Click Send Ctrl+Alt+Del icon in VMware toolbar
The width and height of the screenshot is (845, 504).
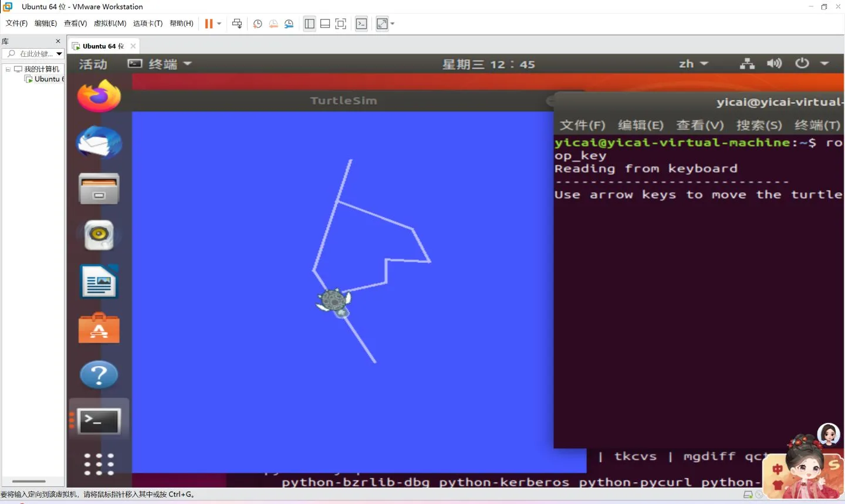237,23
